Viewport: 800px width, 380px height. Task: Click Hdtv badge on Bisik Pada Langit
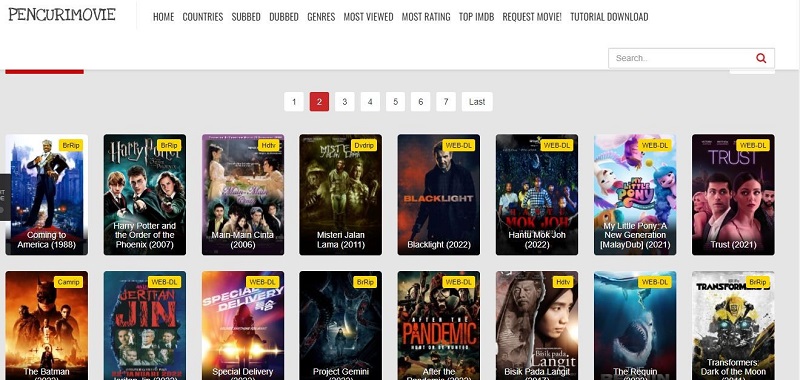point(562,282)
